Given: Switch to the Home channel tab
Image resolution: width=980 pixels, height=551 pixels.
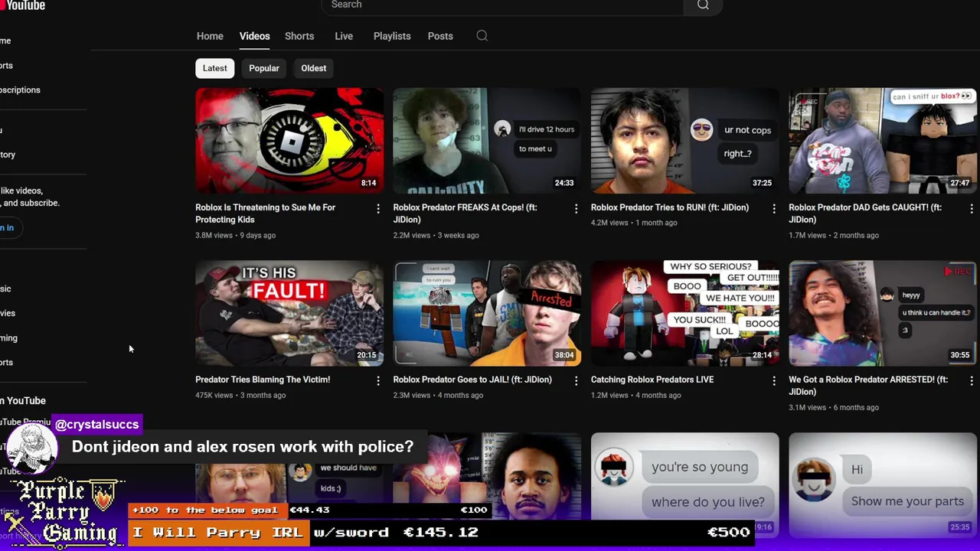Looking at the screenshot, I should coord(210,36).
